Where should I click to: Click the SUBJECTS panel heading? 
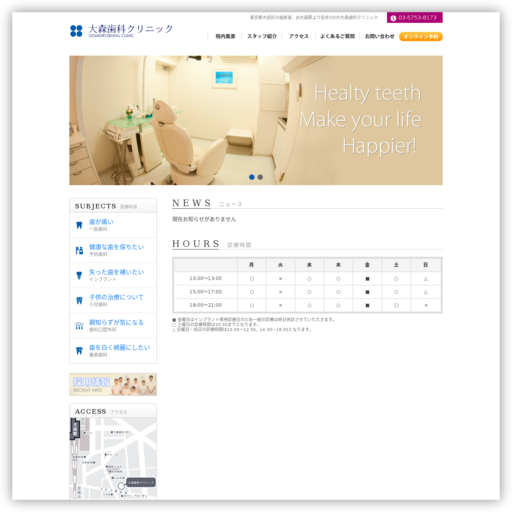[x=96, y=206]
